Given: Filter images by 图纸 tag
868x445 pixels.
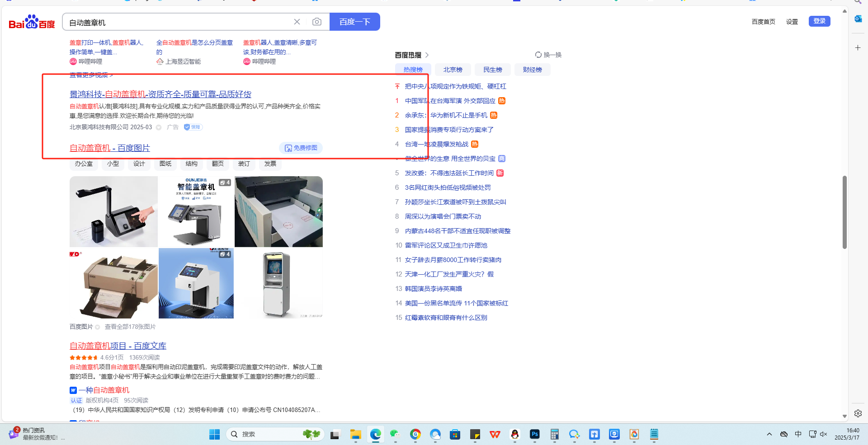Looking at the screenshot, I should coord(165,164).
